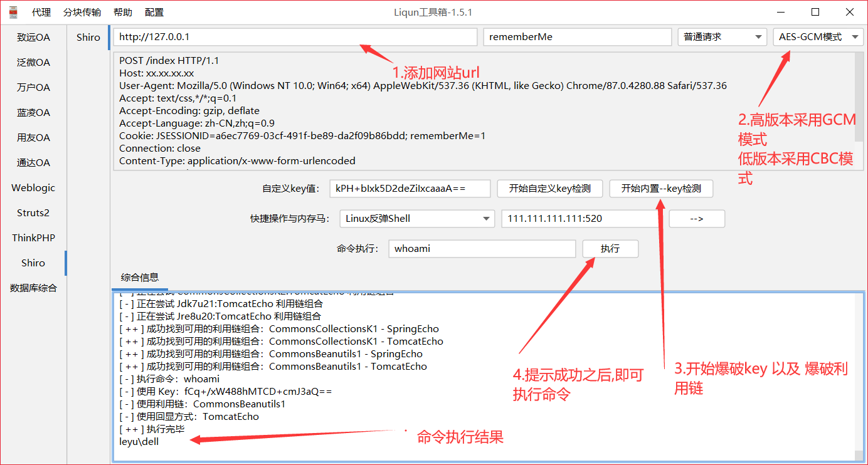The height and width of the screenshot is (465, 868).
Task: Click the '使用回显方式: TomcatEcho' log line
Action: tap(189, 417)
